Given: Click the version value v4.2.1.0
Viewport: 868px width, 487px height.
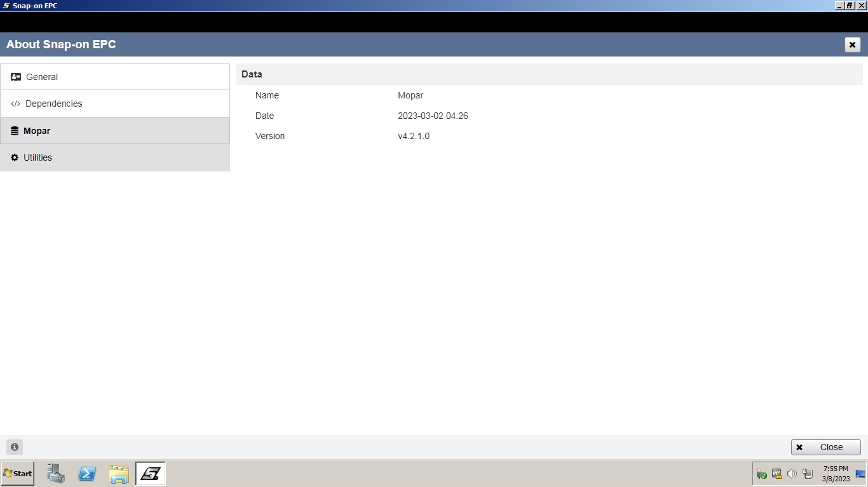Looking at the screenshot, I should [x=414, y=136].
